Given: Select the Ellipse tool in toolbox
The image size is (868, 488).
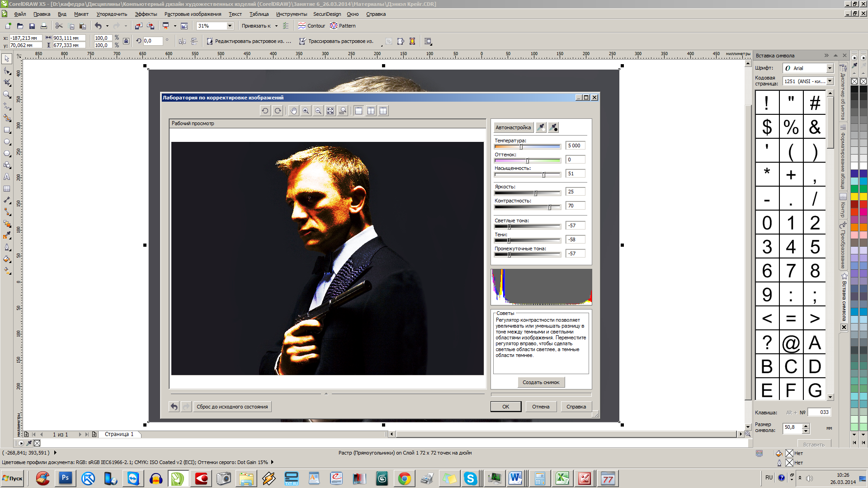Looking at the screenshot, I should coord(7,141).
